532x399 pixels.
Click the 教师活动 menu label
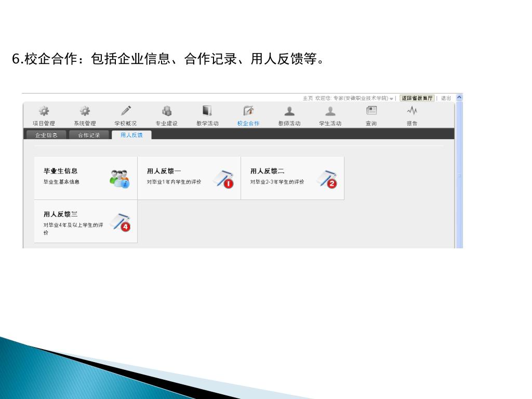click(289, 124)
